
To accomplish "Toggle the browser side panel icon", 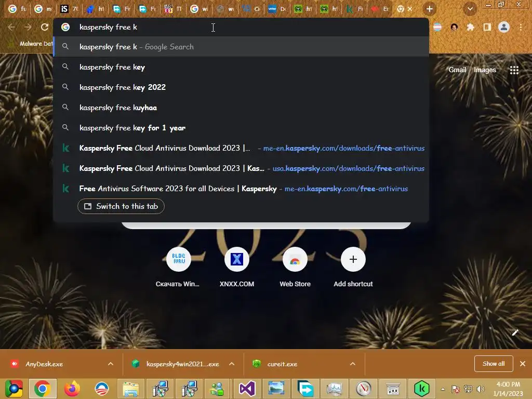I will 487,27.
